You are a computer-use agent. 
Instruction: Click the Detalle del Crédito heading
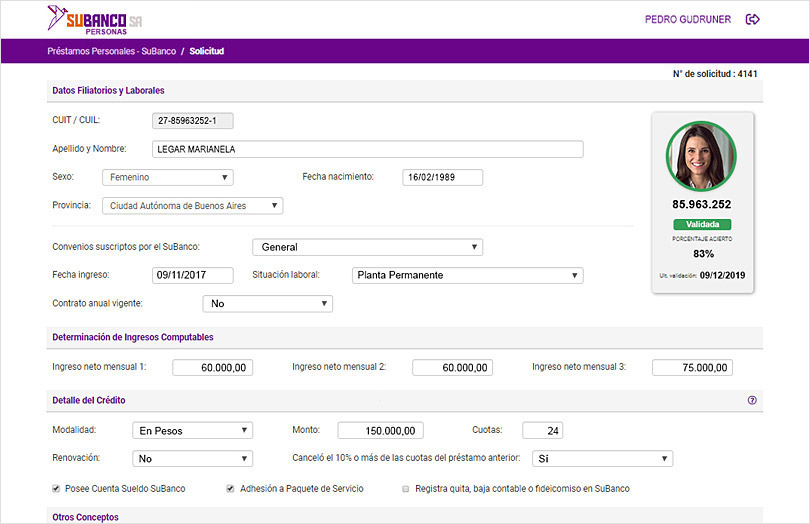(89, 400)
